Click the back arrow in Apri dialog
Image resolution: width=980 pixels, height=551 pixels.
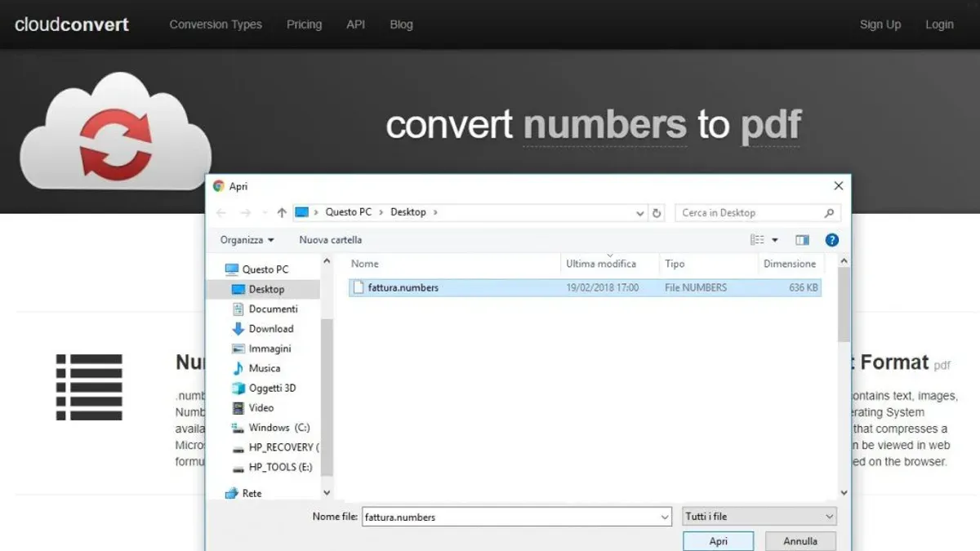click(221, 212)
